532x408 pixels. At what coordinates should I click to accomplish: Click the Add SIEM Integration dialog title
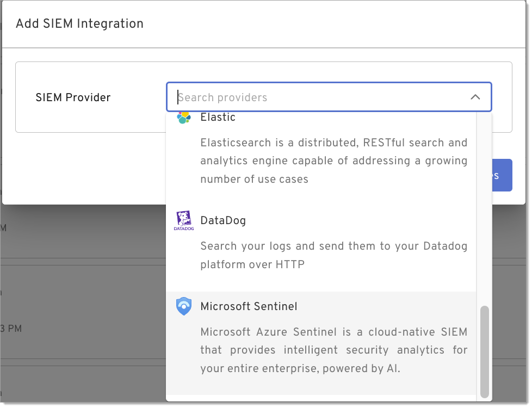79,24
